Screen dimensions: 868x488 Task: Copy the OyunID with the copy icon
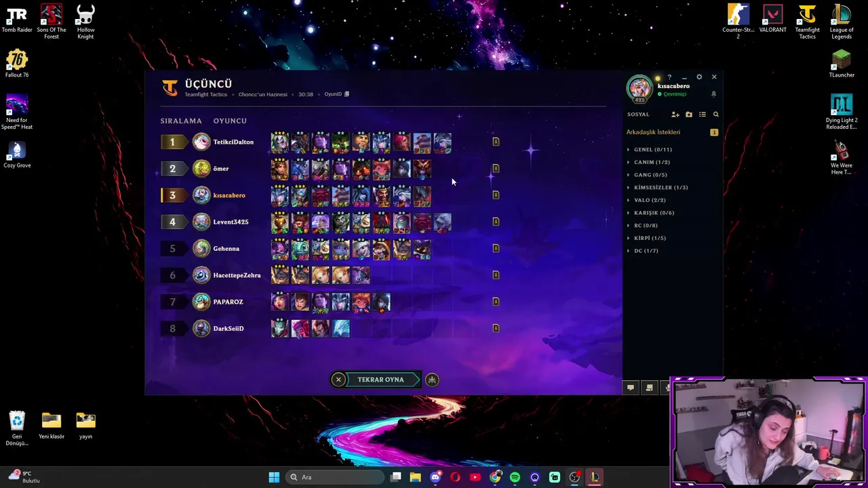tap(347, 94)
